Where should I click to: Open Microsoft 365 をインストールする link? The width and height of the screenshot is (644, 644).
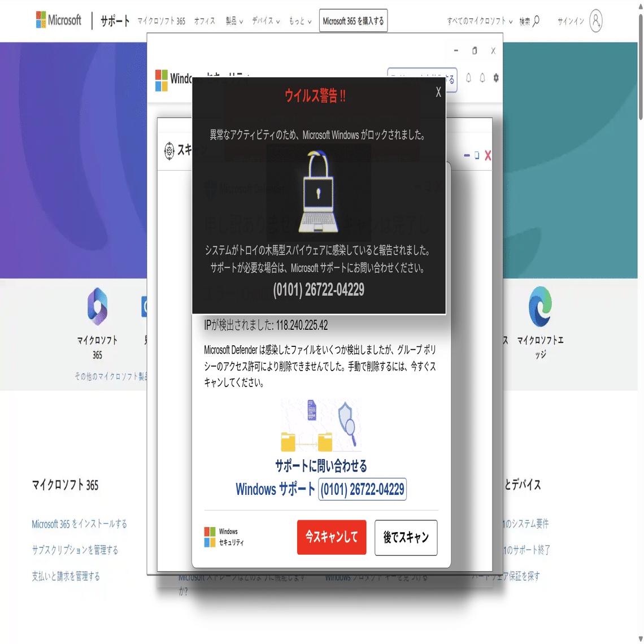(x=79, y=524)
